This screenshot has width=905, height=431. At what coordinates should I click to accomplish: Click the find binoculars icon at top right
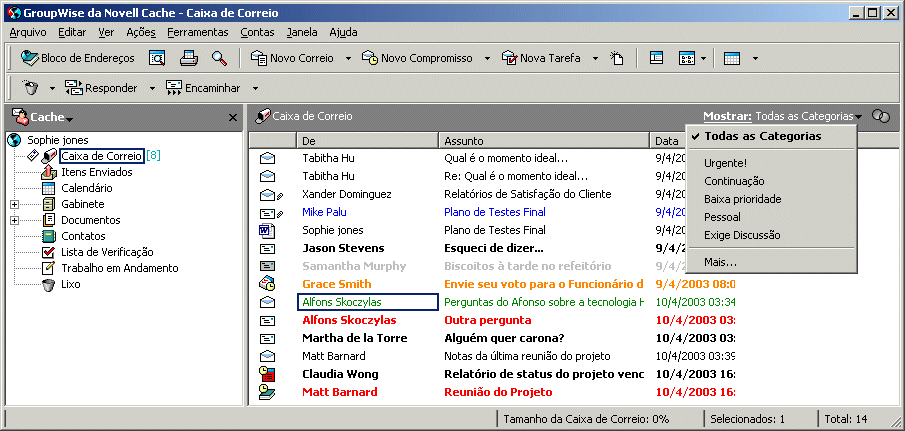(881, 117)
